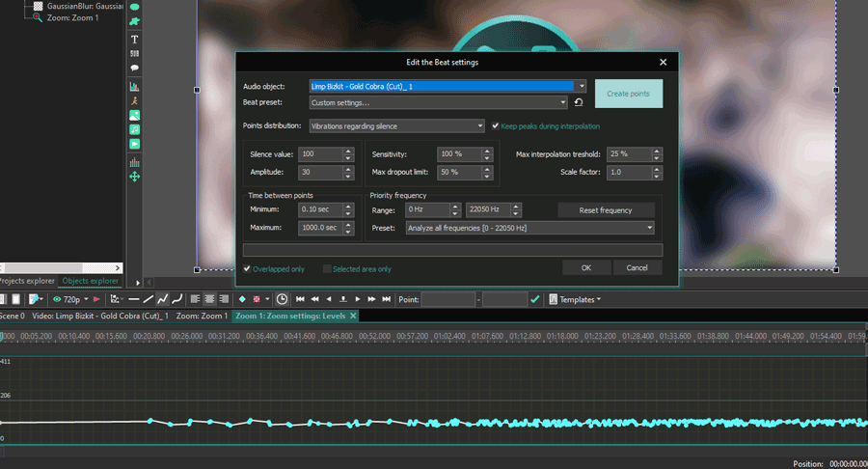Viewport: 868px width, 469px height.
Task: Open the Templates dropdown
Action: tap(575, 299)
